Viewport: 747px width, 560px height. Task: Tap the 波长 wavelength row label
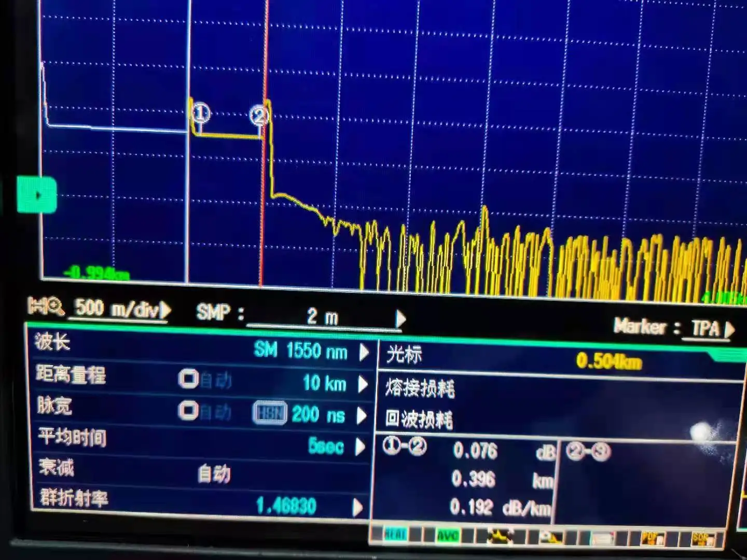(52, 342)
